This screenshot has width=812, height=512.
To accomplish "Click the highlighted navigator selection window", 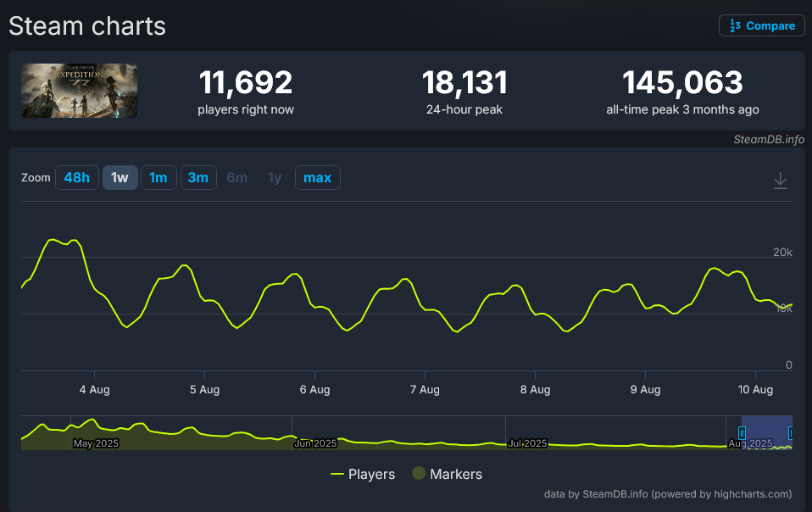I will pos(766,432).
